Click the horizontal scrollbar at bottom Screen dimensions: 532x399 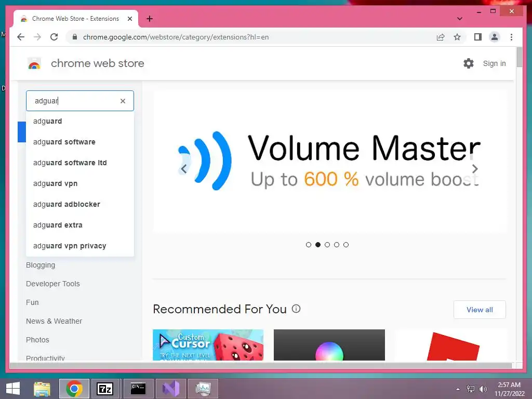(261, 365)
